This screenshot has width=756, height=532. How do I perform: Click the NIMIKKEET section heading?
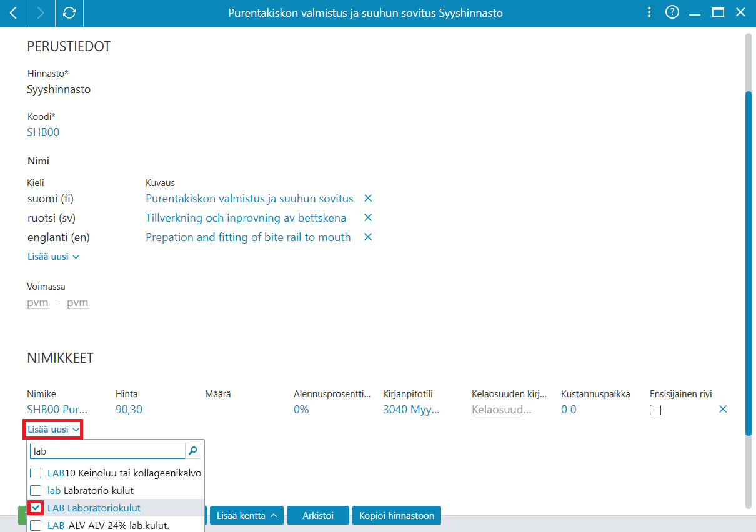click(x=61, y=358)
